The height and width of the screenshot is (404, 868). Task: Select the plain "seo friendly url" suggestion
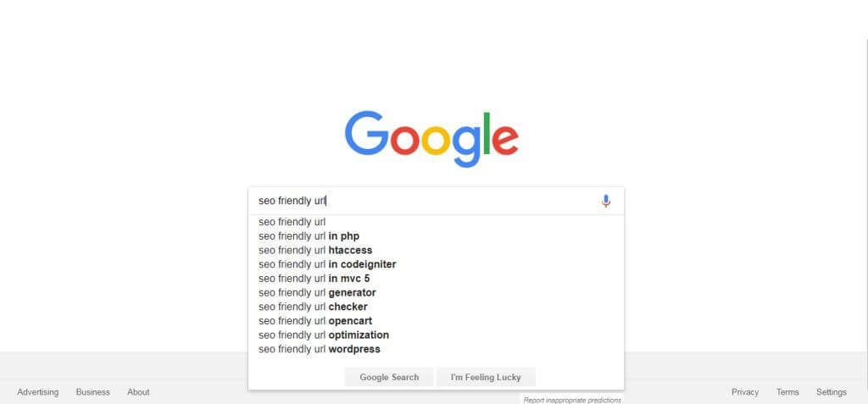pyautogui.click(x=436, y=222)
